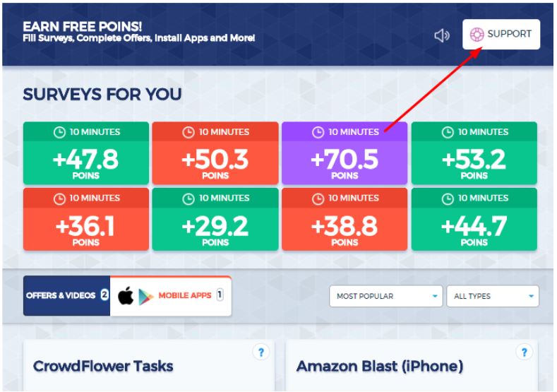
Task: Start the +50.3 points survey
Action: pyautogui.click(x=215, y=153)
